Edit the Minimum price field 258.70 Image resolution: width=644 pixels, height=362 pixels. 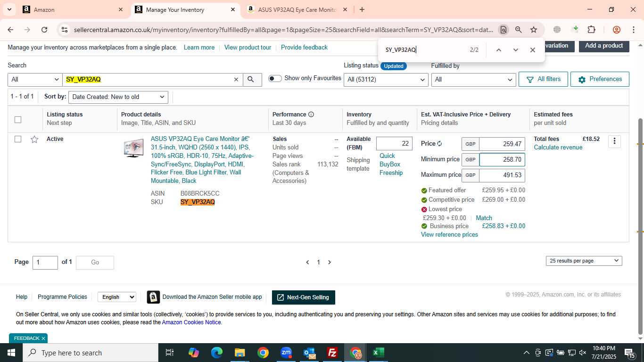pyautogui.click(x=502, y=160)
